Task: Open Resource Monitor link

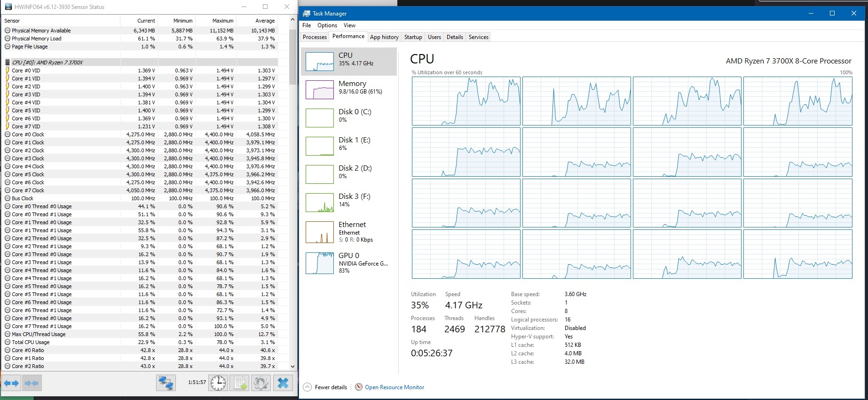Action: pyautogui.click(x=395, y=387)
